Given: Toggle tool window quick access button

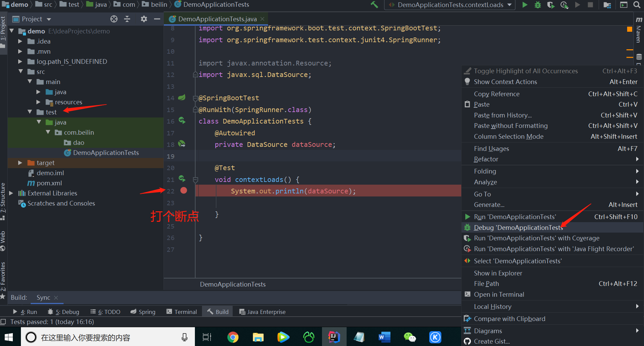Looking at the screenshot, I should click(x=3, y=322).
